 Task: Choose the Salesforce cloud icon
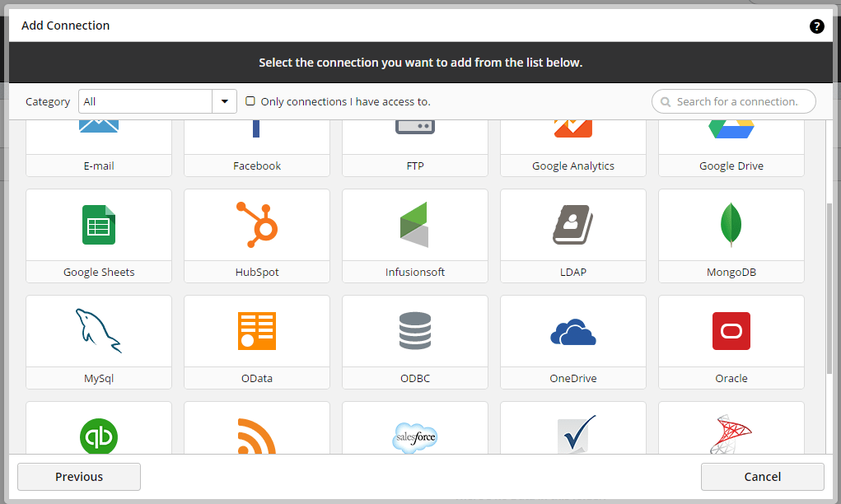414,437
